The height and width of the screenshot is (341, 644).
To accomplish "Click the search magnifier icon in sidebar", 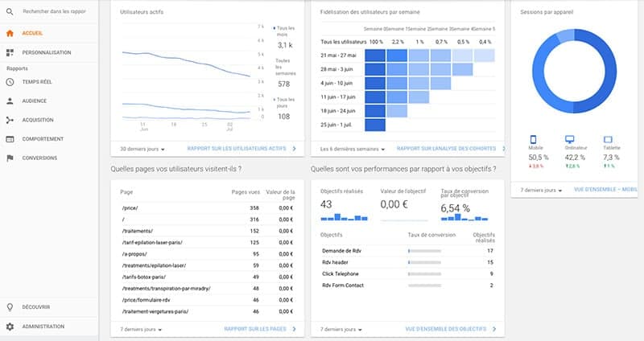I will pos(10,12).
